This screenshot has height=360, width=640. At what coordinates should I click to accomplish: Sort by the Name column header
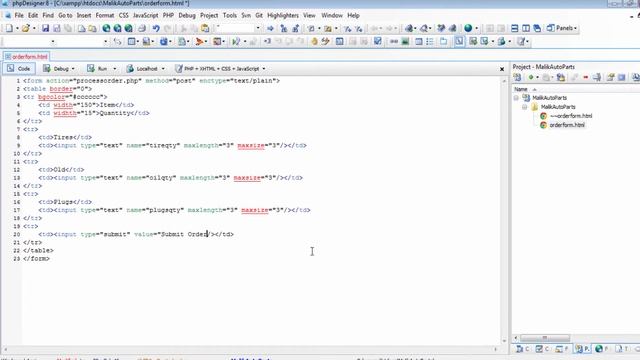pyautogui.click(x=521, y=89)
